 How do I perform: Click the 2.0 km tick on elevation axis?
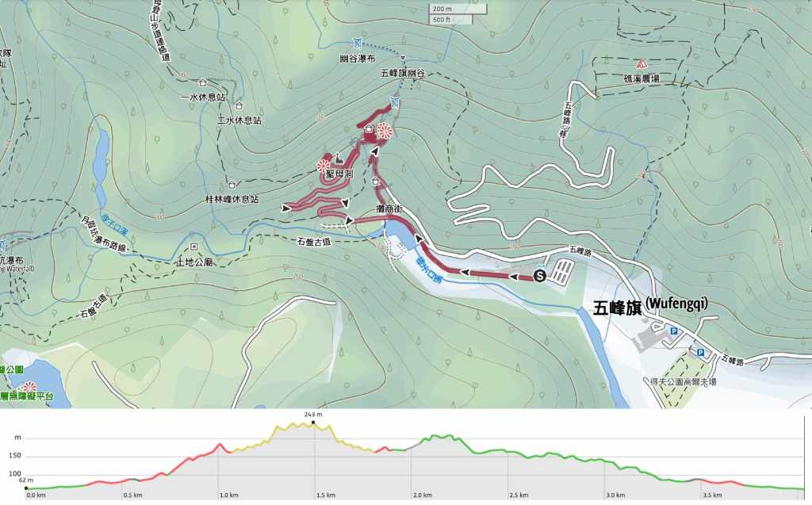(x=423, y=495)
